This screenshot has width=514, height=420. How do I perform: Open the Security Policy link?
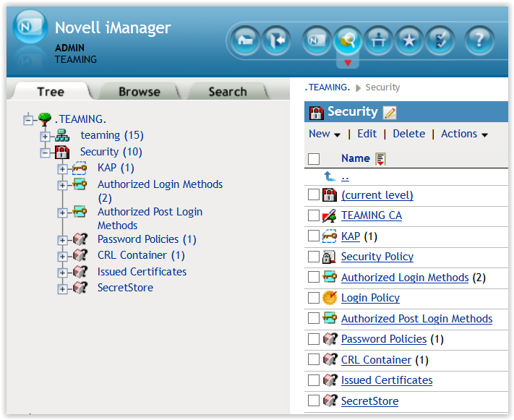[x=377, y=257]
